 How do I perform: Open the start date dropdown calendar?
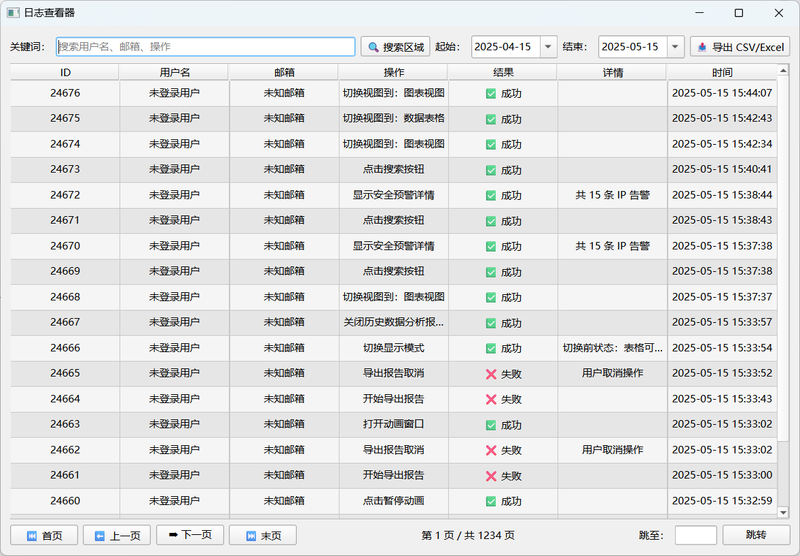click(548, 47)
